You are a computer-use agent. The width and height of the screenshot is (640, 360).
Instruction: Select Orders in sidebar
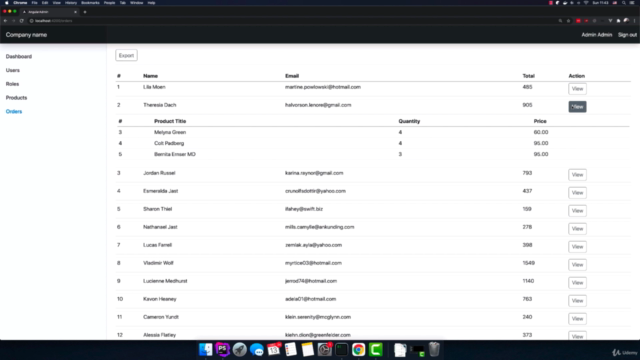click(x=14, y=111)
